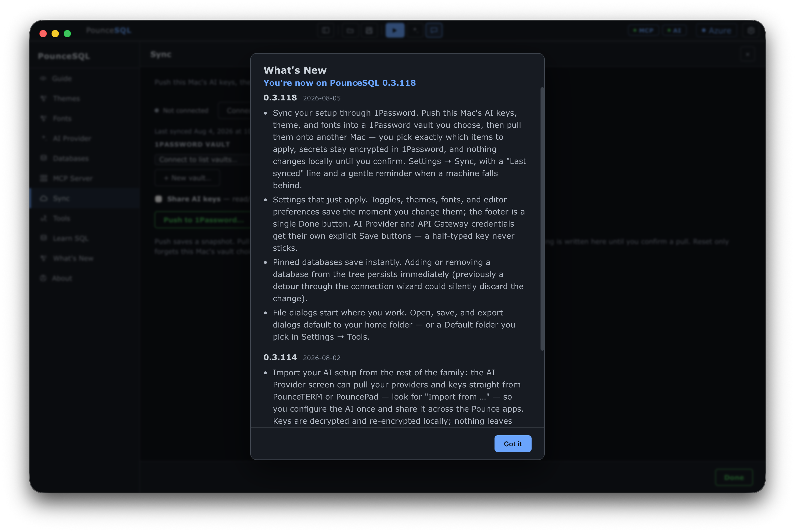Screen dimensions: 795x532
Task: Click the What's New dialog title
Action: coord(295,70)
